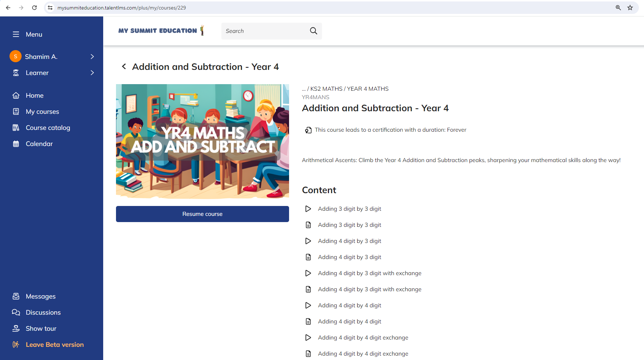This screenshot has height=360, width=644.
Task: Open Course catalog in sidebar
Action: 48,128
